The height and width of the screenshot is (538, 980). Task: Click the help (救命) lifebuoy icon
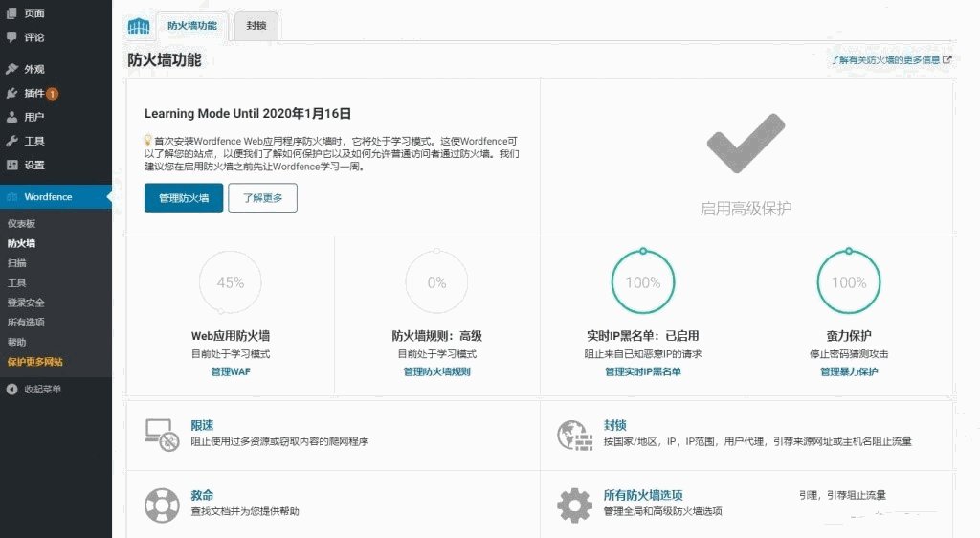click(x=162, y=504)
